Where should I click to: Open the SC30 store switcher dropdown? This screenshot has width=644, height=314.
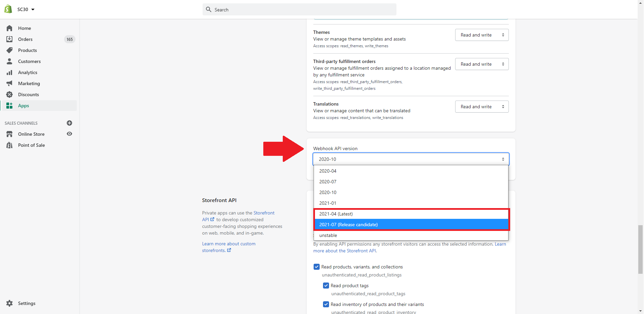pos(26,9)
